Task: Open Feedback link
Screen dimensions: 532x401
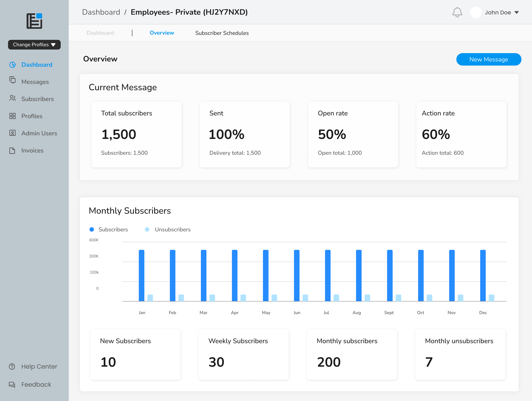Action: pyautogui.click(x=36, y=384)
